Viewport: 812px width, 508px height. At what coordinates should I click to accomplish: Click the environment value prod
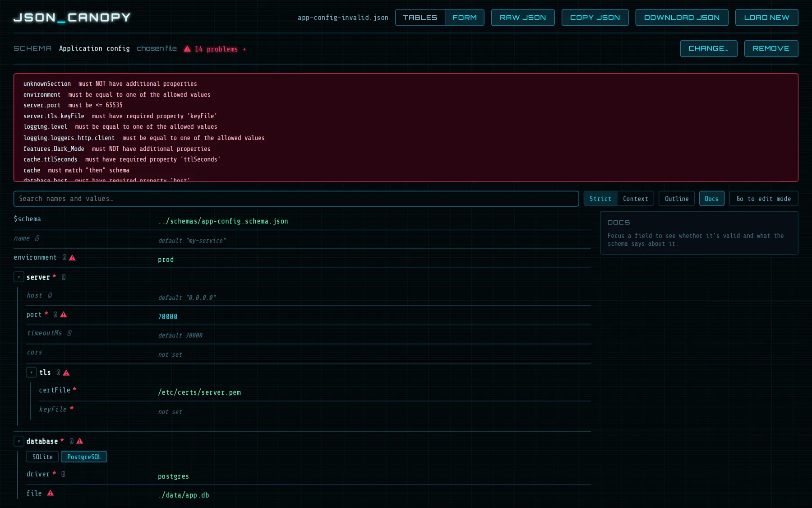(166, 260)
